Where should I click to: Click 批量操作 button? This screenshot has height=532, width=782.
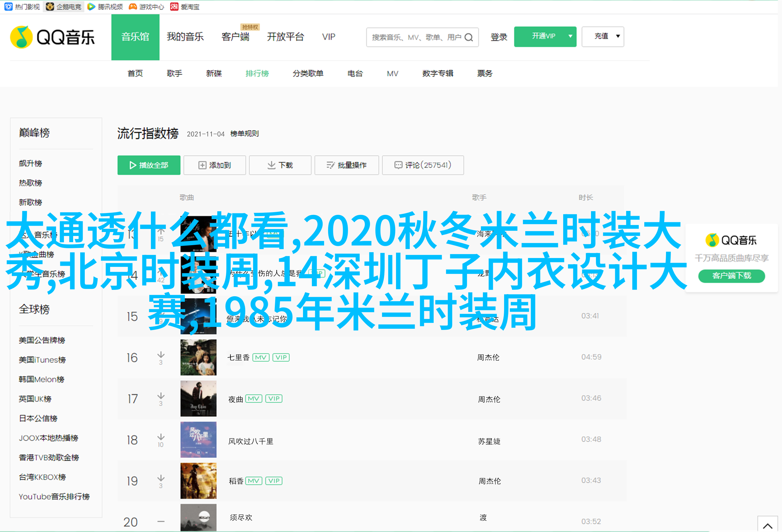coord(346,165)
